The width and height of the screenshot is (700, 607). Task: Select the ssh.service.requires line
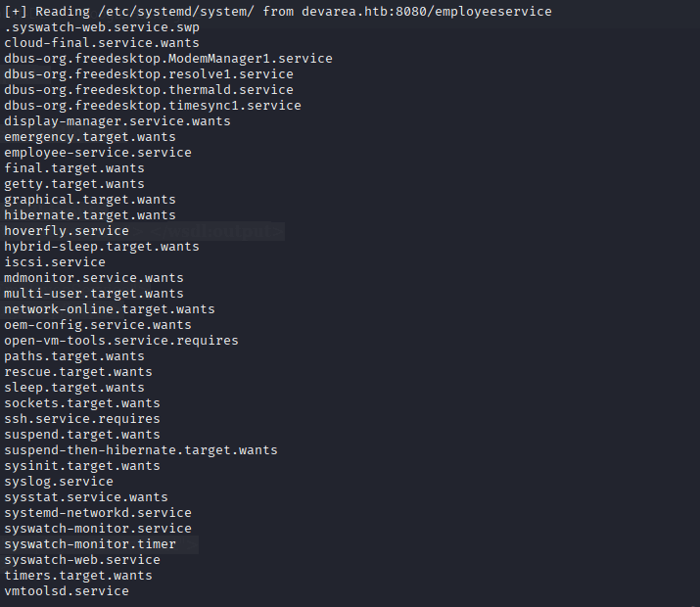pos(82,419)
